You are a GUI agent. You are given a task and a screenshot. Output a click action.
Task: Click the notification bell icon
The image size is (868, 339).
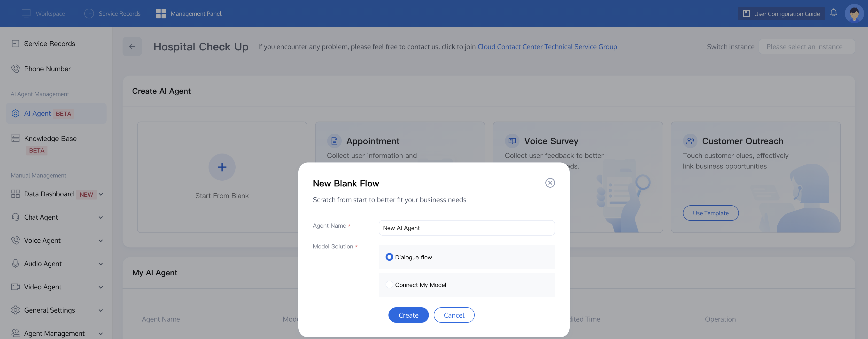[833, 13]
